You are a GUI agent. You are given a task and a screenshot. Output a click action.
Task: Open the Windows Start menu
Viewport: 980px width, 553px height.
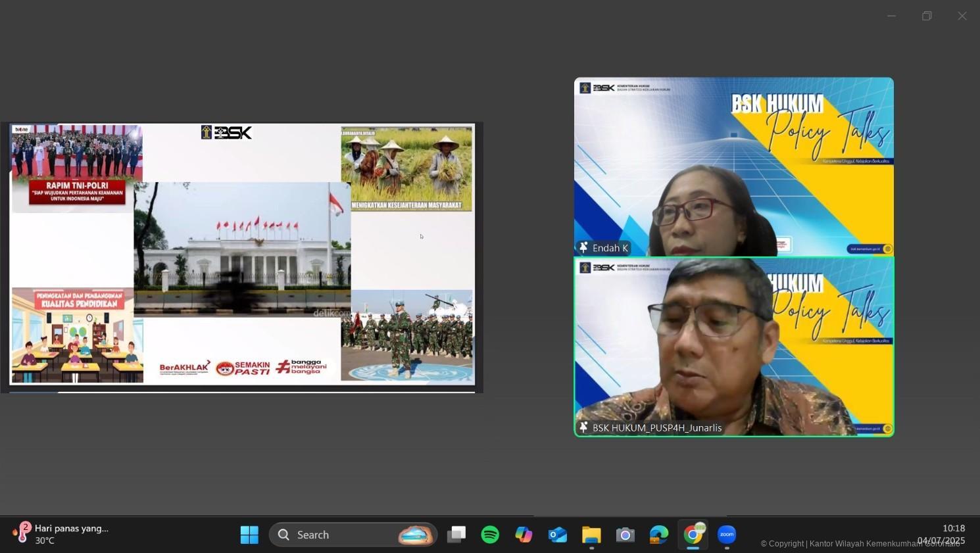[x=249, y=535]
